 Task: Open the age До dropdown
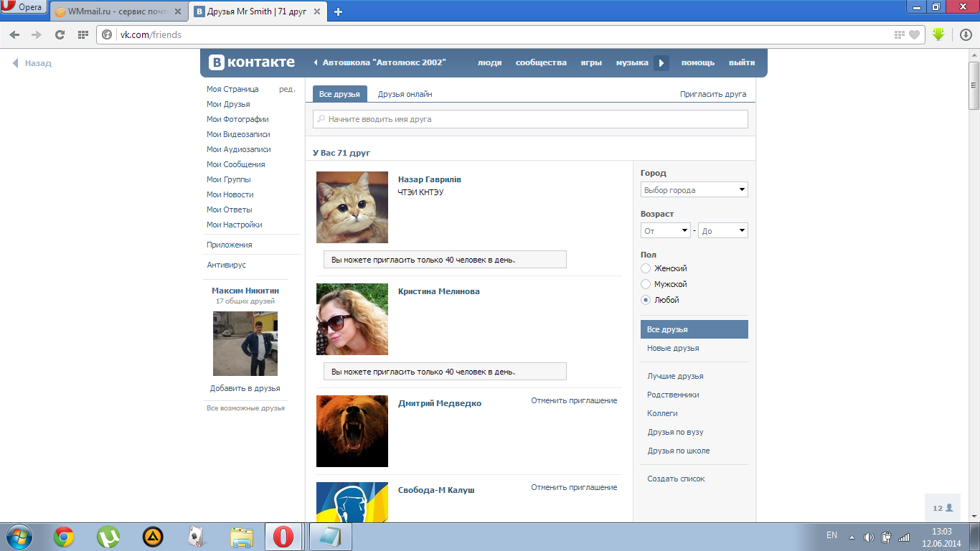pyautogui.click(x=723, y=231)
